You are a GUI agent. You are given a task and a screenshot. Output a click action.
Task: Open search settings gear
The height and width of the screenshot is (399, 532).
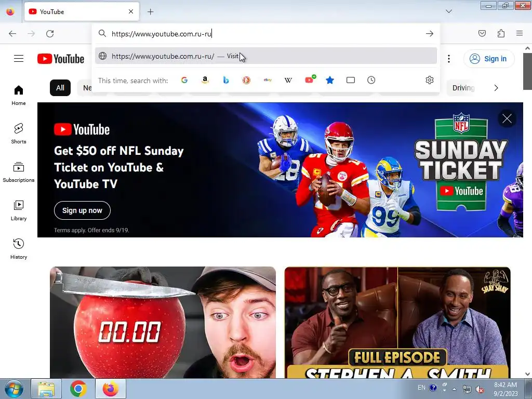[x=430, y=80]
